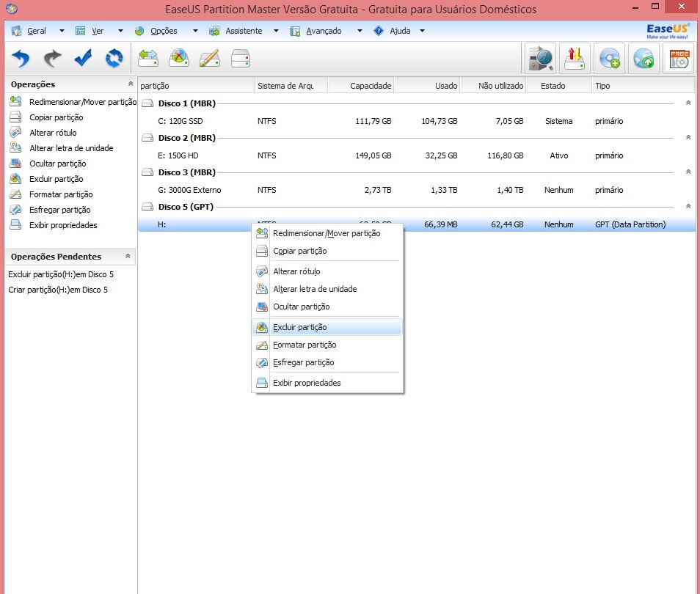Sort by the Não utilizado column header

point(493,86)
